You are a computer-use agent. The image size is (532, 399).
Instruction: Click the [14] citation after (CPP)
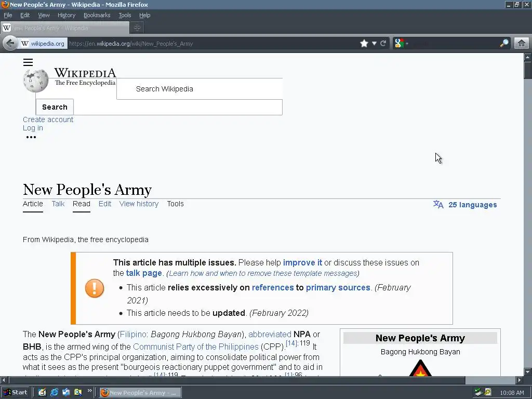coord(291,343)
